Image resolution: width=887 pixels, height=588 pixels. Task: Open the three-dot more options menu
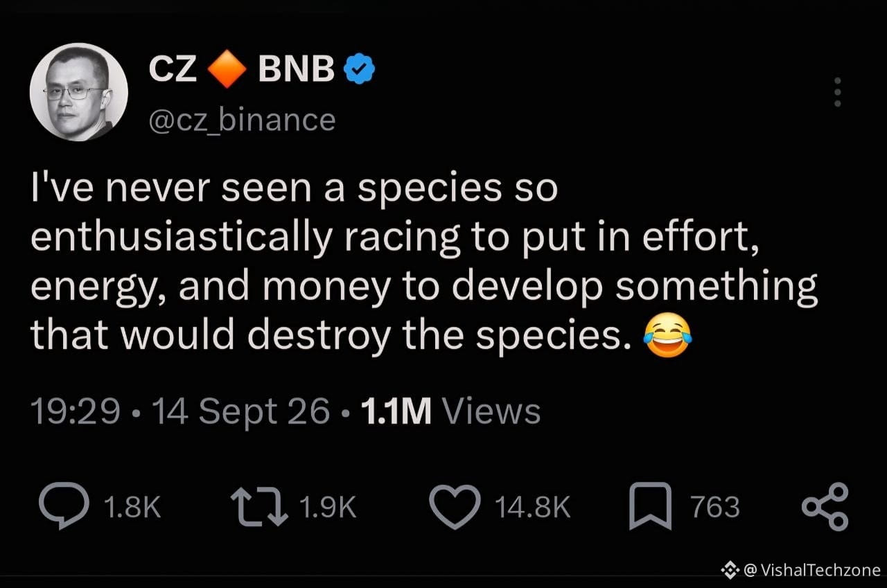click(837, 91)
